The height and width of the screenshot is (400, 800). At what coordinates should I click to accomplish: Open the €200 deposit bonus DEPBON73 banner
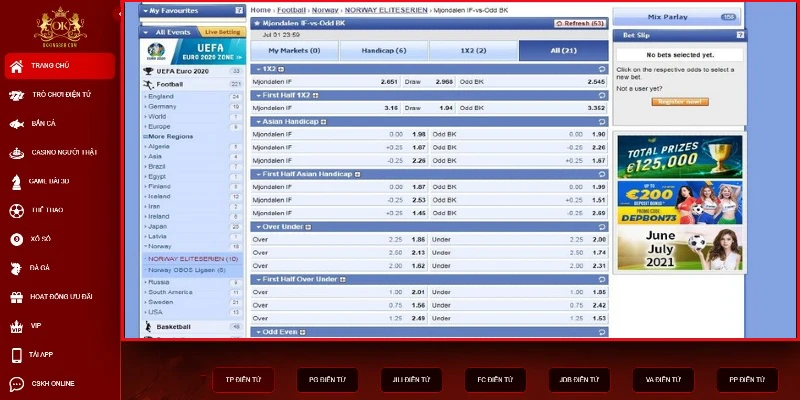coord(680,203)
